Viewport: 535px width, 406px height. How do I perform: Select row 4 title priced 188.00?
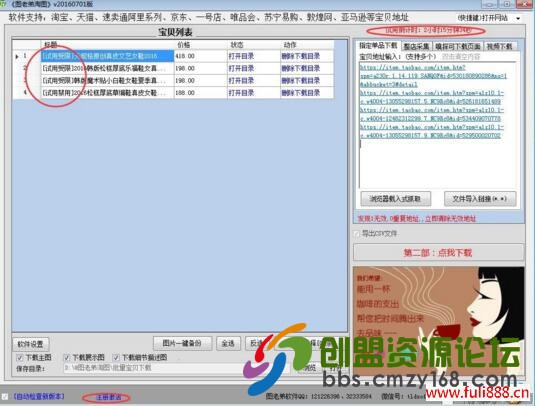tap(107, 93)
